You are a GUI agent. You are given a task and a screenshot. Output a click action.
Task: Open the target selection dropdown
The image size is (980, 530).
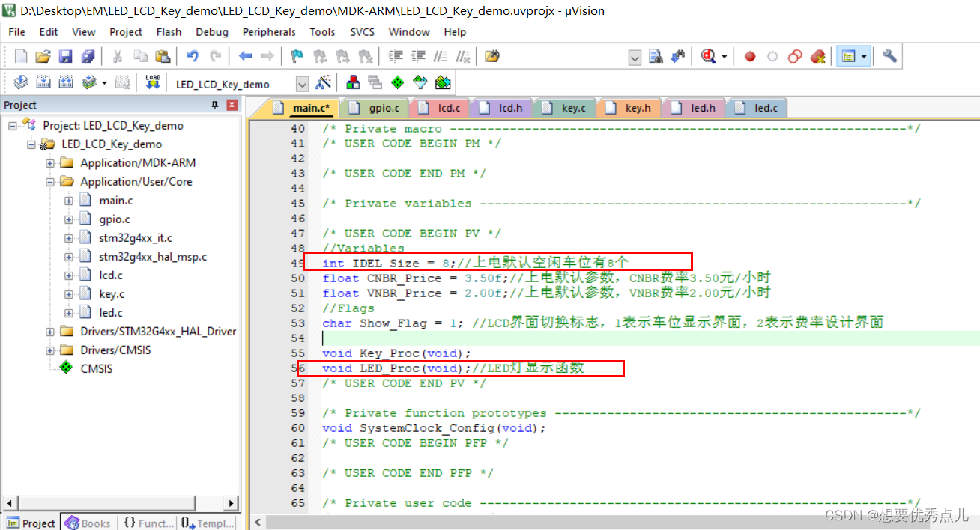301,83
